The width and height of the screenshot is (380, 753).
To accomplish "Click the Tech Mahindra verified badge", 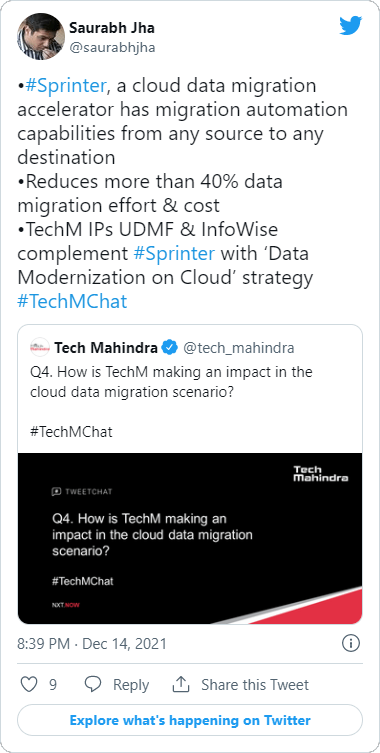I will 169,347.
